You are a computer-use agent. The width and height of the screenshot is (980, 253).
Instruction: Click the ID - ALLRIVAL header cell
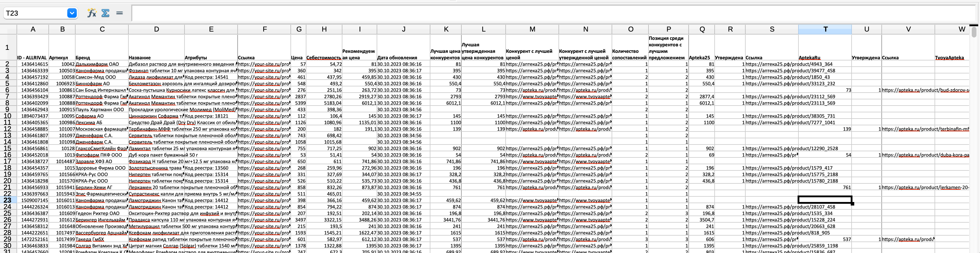[32, 58]
